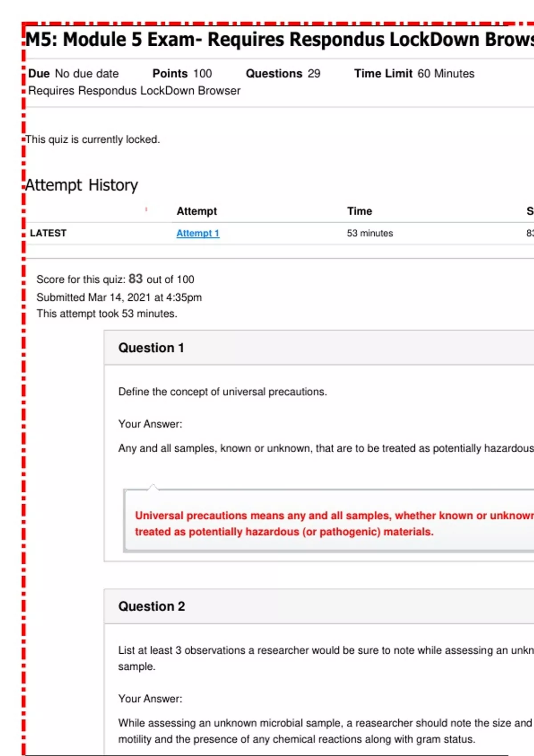Click the Questions 29 label
This screenshot has width=534, height=756.
tap(283, 73)
